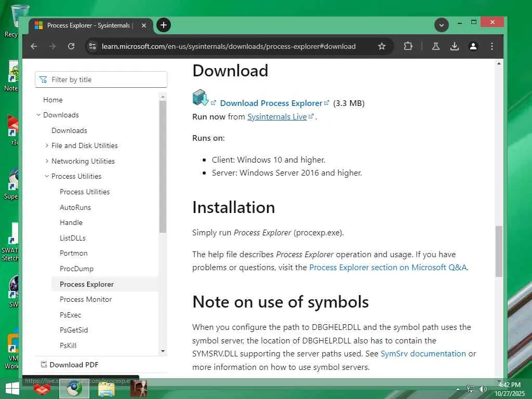This screenshot has width=532, height=399.
Task: Open the network tray icon
Action: click(471, 389)
